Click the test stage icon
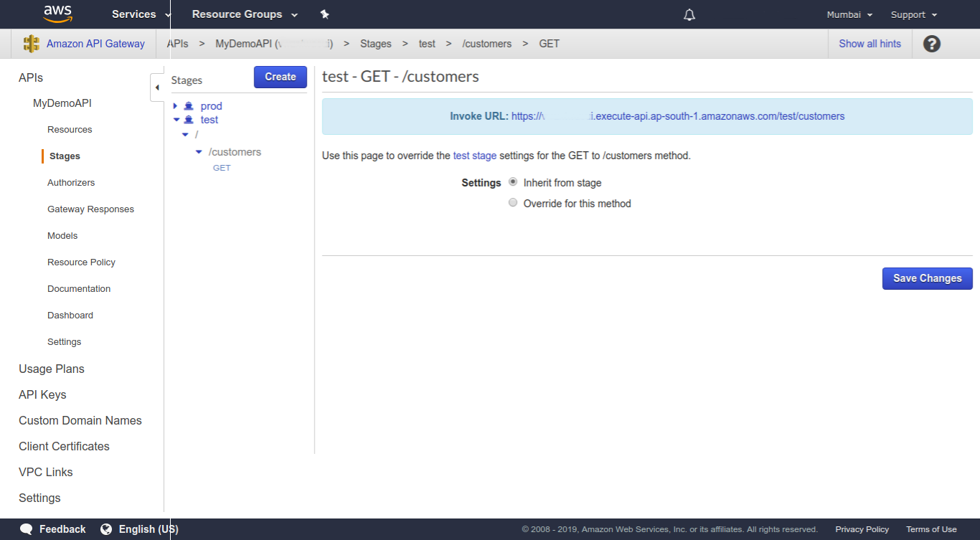Viewport: 980px width, 540px height. (189, 120)
